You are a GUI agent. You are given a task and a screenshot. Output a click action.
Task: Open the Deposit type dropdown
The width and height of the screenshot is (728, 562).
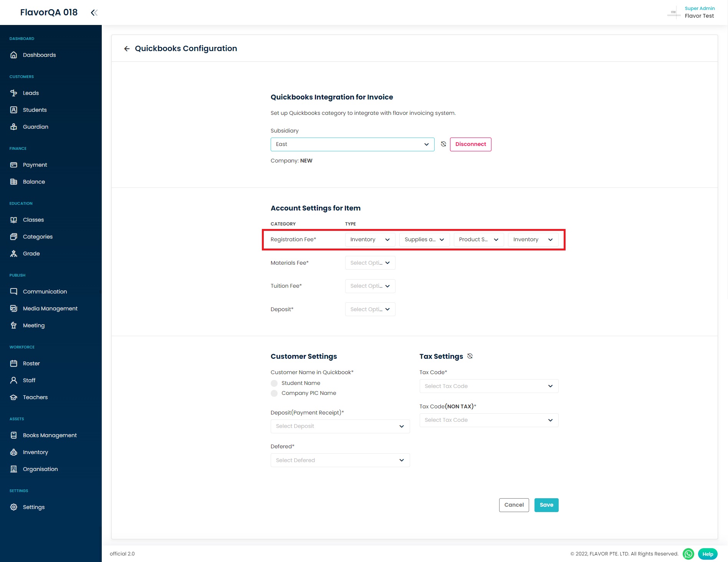point(370,309)
